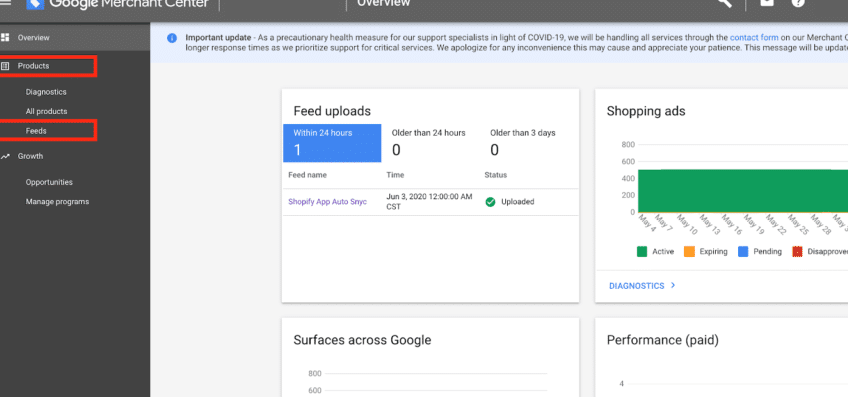Select the Within 24 hours tab
Viewport: 848px width, 397px height.
[x=332, y=143]
